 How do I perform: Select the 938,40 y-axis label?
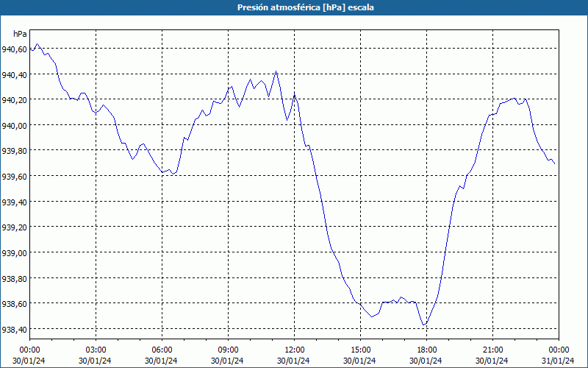click(14, 330)
